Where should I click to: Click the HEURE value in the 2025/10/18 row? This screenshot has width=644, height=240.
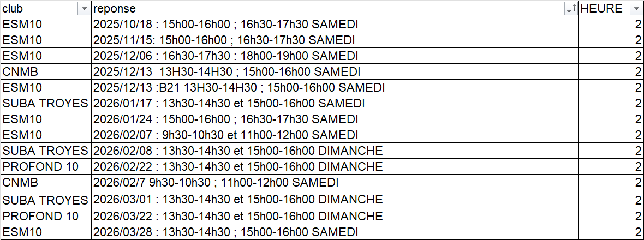click(637, 25)
